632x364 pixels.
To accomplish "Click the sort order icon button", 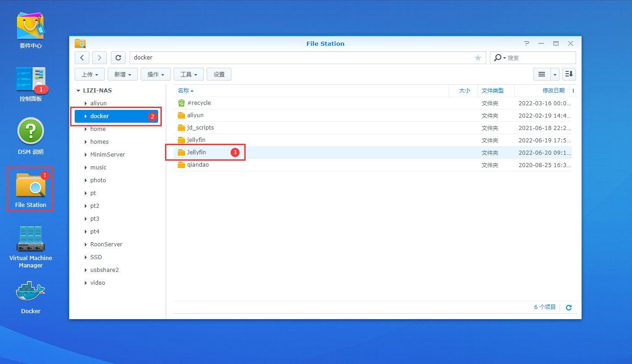I will (x=569, y=74).
